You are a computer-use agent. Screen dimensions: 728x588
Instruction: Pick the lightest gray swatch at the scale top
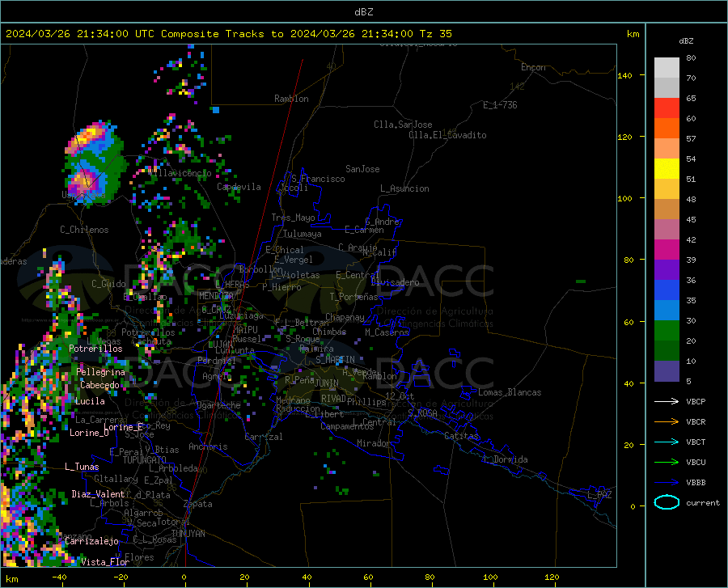667,68
